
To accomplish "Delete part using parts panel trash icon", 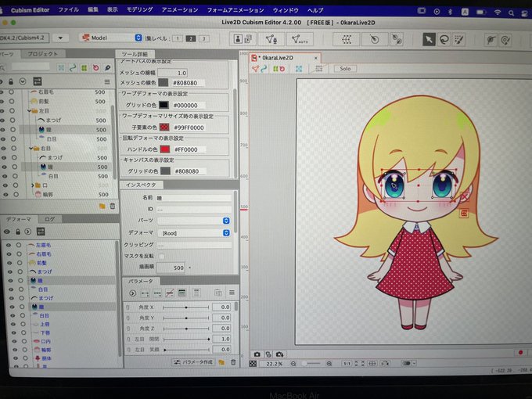I will [113, 206].
